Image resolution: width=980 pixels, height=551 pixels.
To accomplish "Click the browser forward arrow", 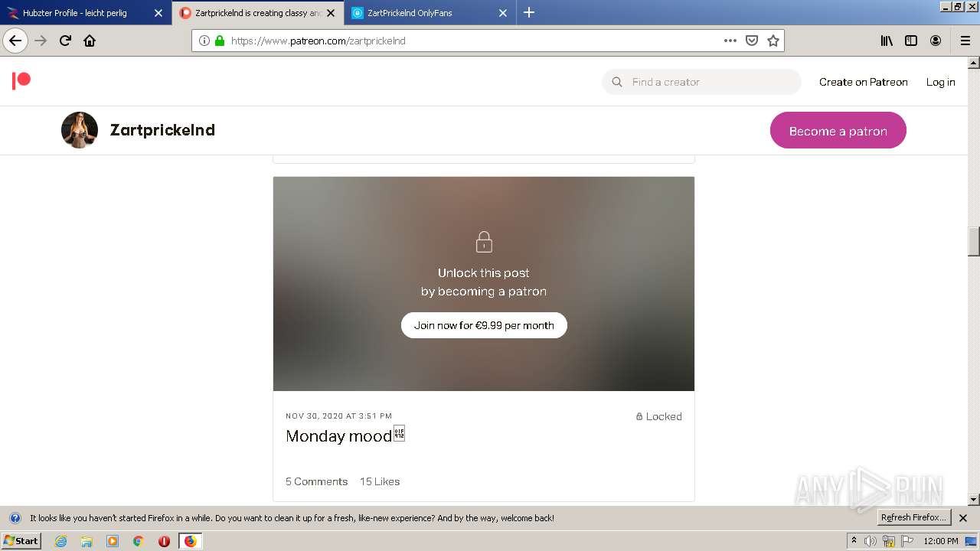I will (x=41, y=41).
